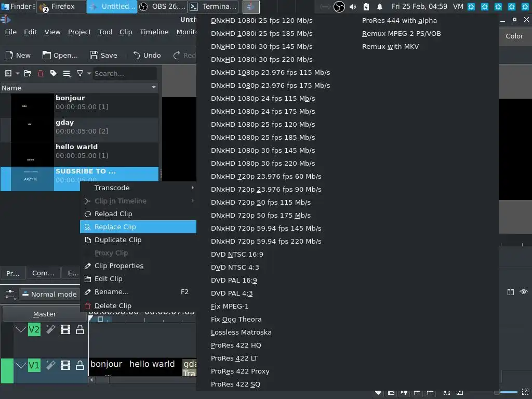
Task: Select ProRes 422 HQ transcode profile
Action: click(236, 345)
